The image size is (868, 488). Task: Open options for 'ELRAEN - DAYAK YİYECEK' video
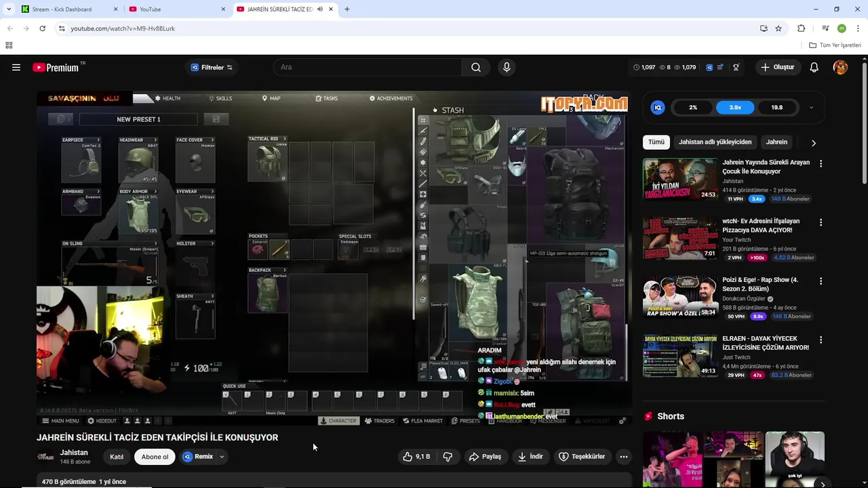pyautogui.click(x=821, y=340)
